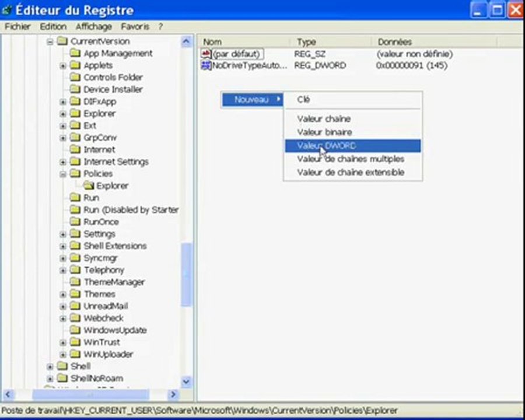525x420 pixels.
Task: Click the string value icon beside (par défaut)
Action: pyautogui.click(x=206, y=54)
